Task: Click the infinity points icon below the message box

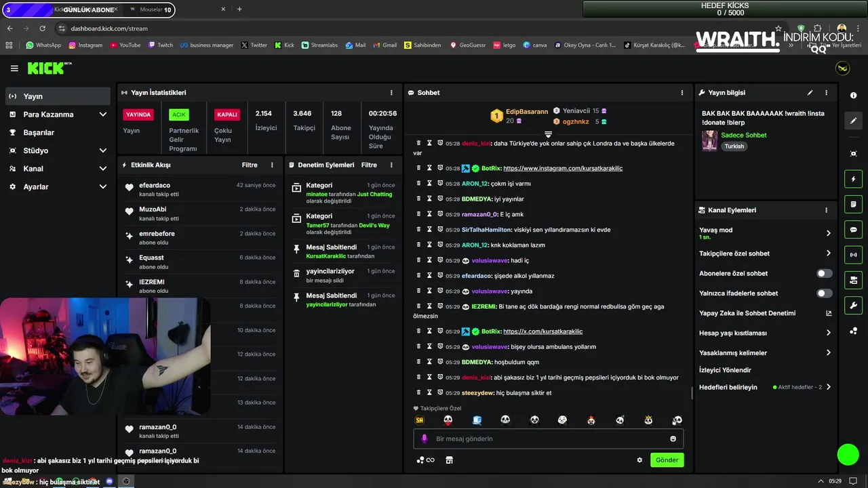Action: point(425,460)
